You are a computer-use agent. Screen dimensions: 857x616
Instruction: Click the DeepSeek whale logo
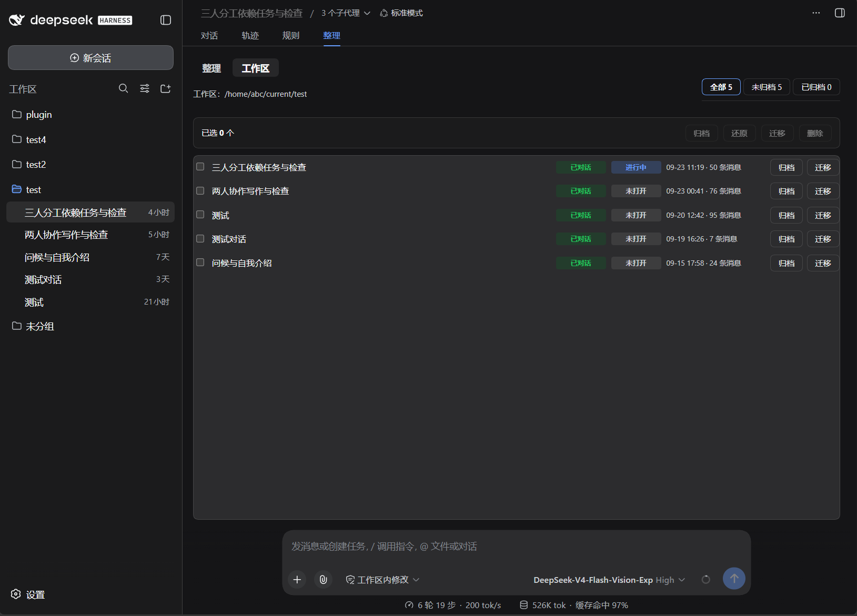tap(17, 20)
